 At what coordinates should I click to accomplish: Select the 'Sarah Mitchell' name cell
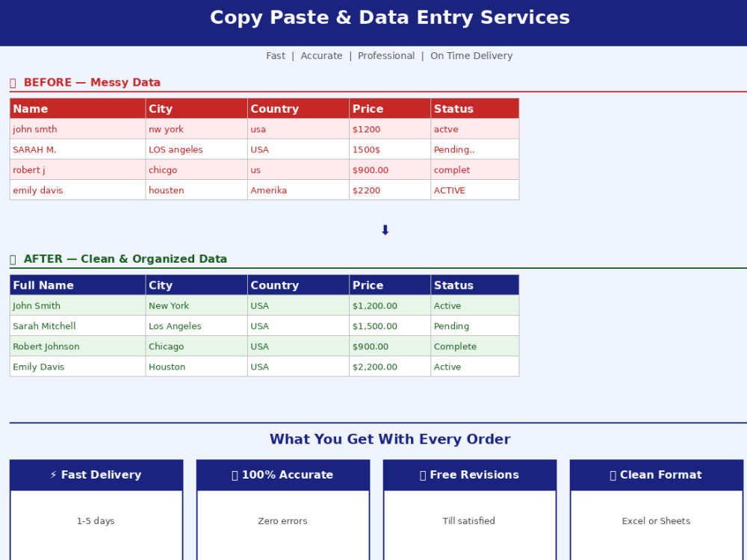click(78, 326)
